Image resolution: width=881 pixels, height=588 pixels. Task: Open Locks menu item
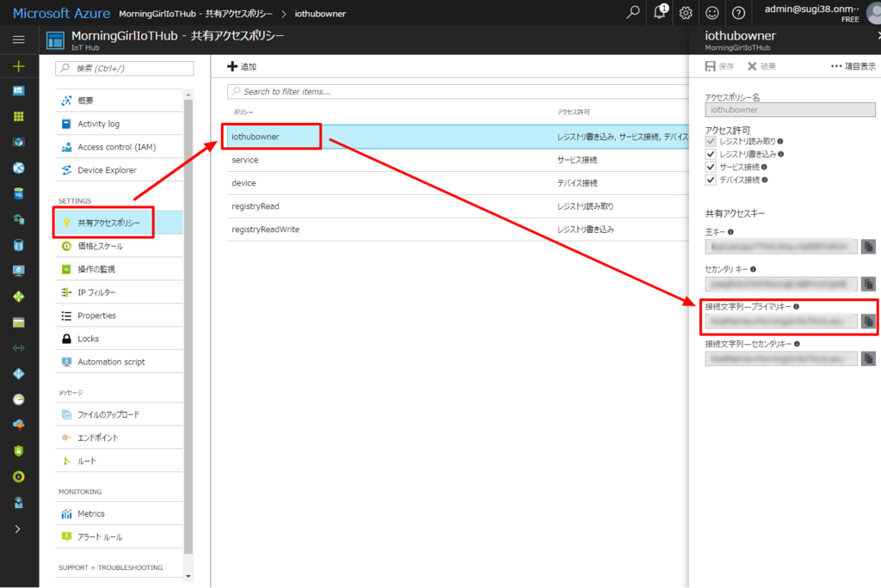coord(119,339)
